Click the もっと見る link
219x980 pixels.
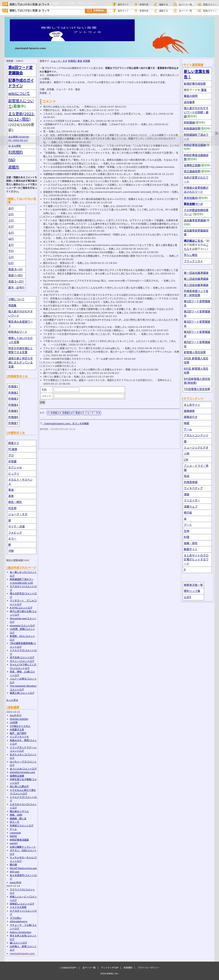tap(12, 700)
